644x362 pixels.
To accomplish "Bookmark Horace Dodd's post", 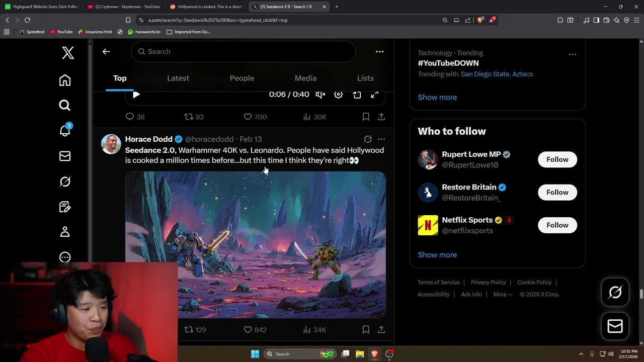I will [x=366, y=330].
